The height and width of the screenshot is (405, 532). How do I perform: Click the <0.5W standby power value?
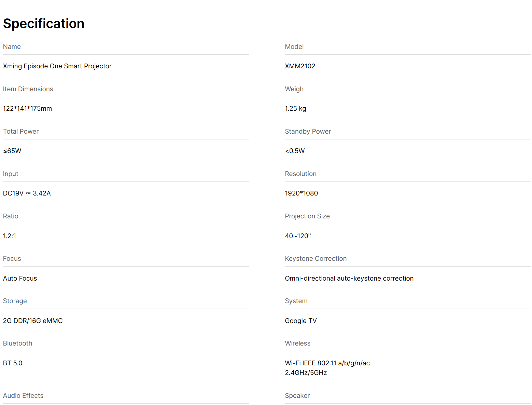point(295,151)
